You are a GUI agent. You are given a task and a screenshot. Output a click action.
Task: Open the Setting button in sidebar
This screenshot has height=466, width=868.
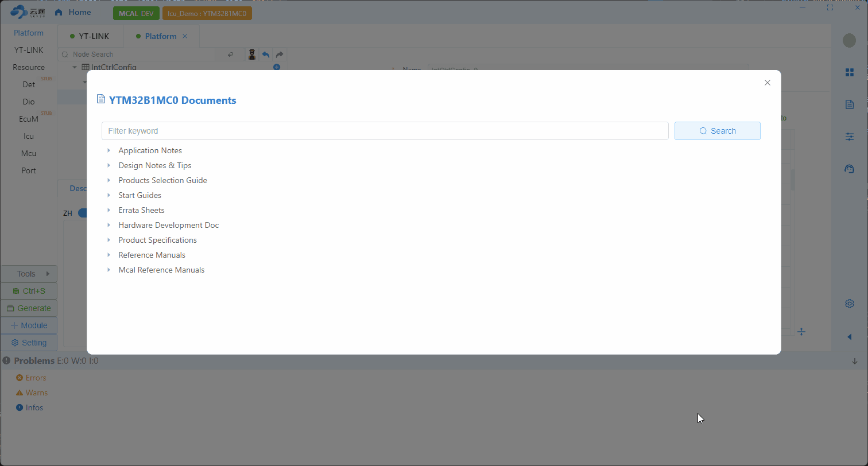click(29, 343)
